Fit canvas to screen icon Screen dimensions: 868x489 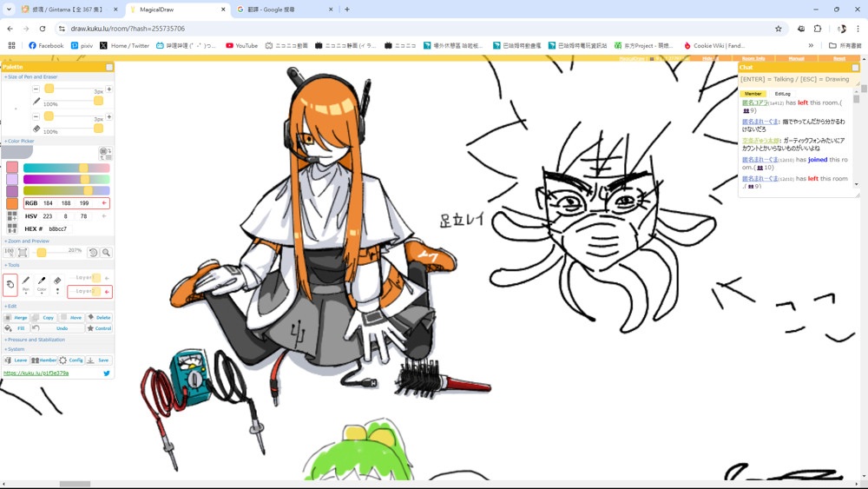click(x=23, y=253)
